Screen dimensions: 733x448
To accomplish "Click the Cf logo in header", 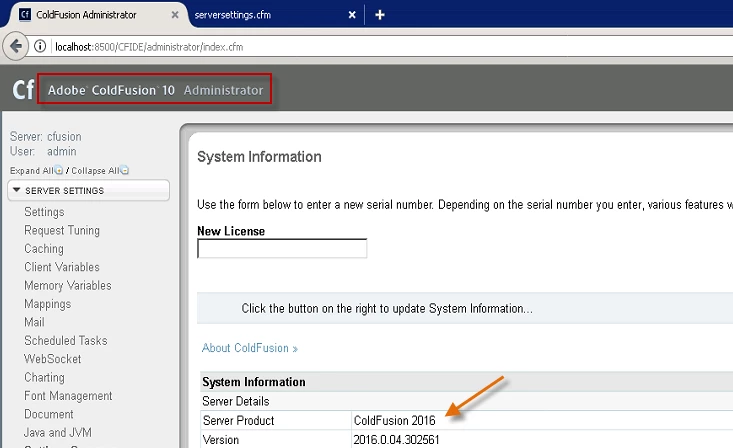I will [x=23, y=89].
